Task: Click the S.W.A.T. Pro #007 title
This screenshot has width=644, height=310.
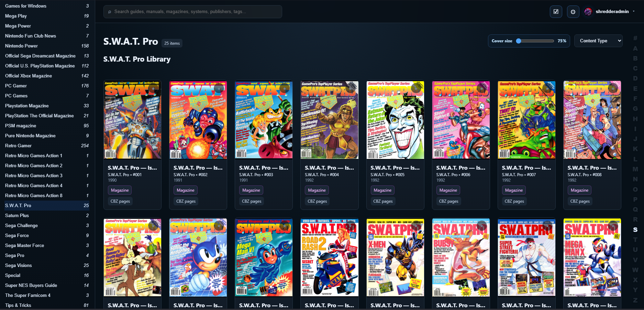Action: 526,168
